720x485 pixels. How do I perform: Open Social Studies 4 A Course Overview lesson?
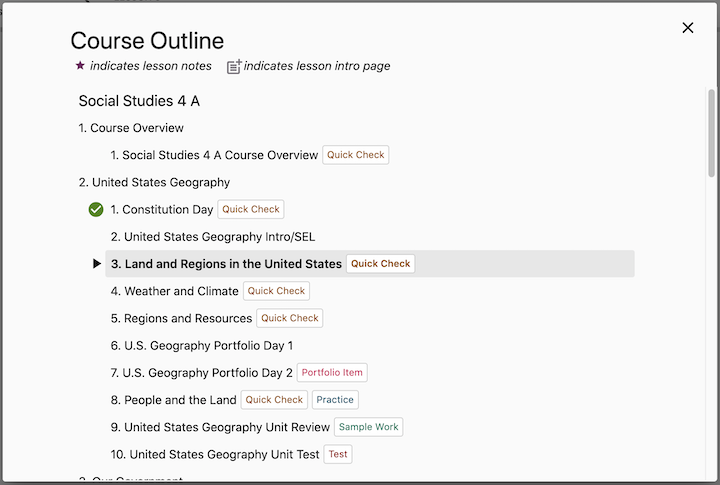[x=214, y=155]
